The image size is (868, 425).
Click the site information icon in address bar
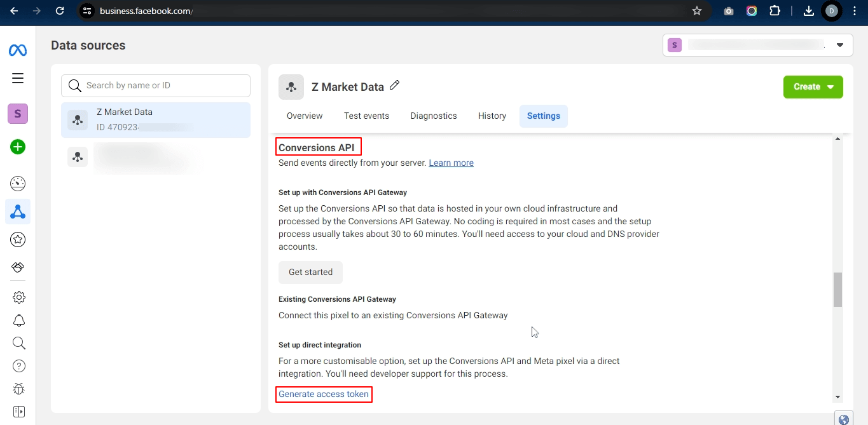88,11
